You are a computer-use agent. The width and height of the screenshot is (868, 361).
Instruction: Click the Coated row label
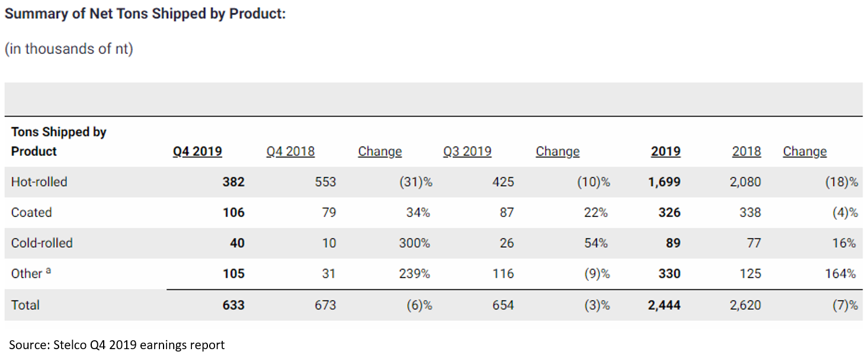point(31,213)
